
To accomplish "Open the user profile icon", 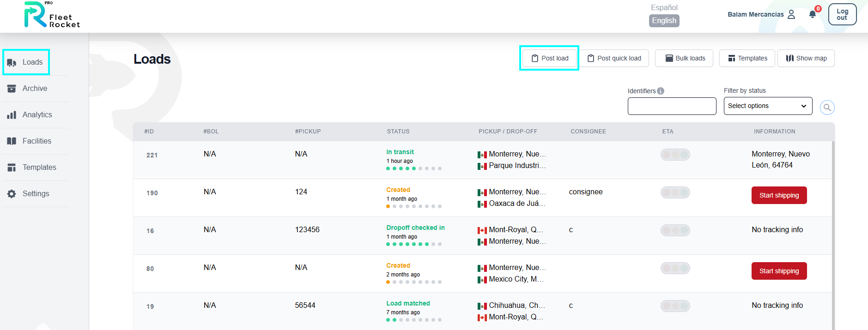I will click(791, 14).
